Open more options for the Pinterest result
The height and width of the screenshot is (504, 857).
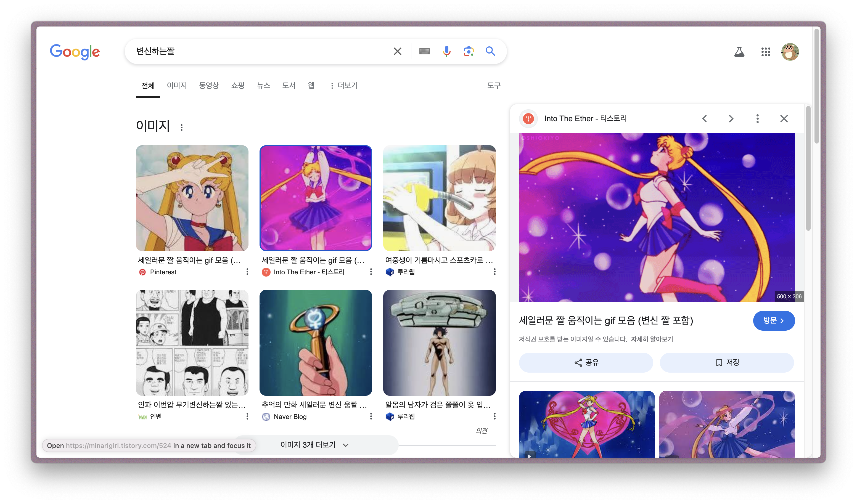[247, 272]
